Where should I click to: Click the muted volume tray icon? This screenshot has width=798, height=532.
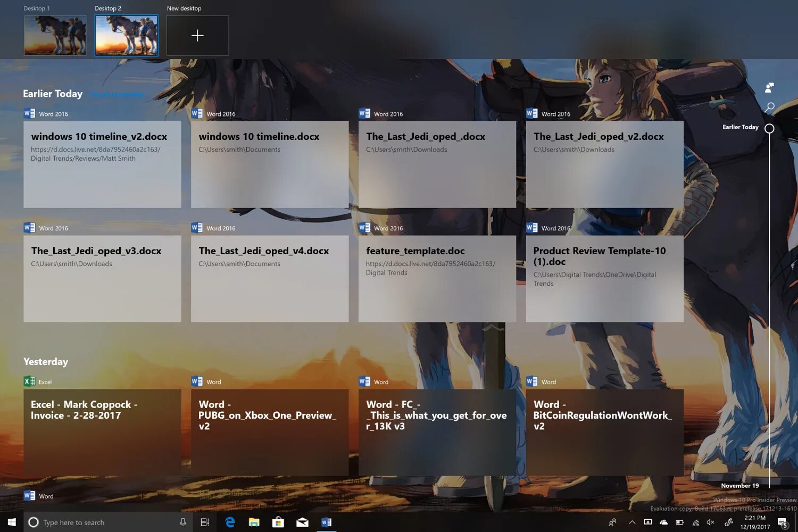(711, 522)
